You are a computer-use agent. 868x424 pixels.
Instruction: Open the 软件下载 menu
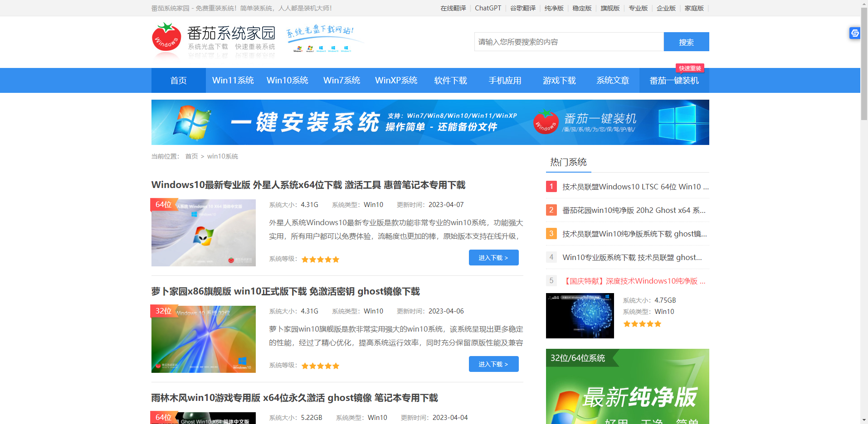(x=450, y=80)
